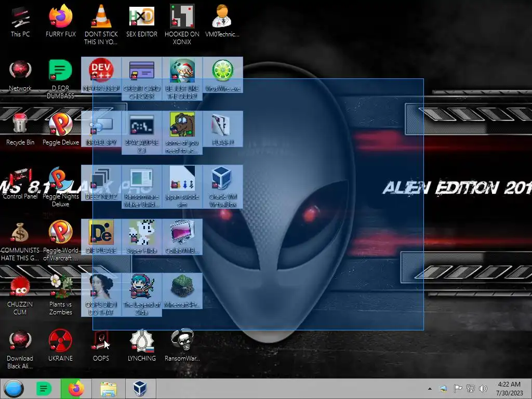This screenshot has height=399, width=532.
Task: Click the VM0Technic desktop shortcut
Action: tap(222, 21)
